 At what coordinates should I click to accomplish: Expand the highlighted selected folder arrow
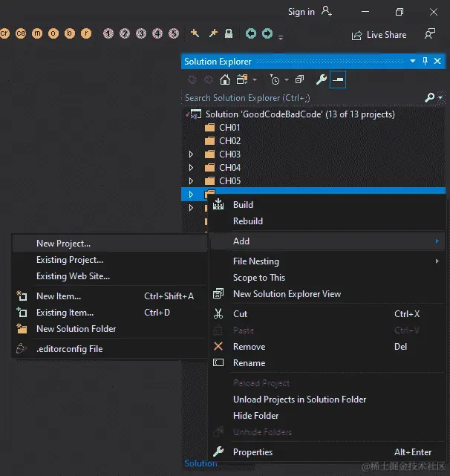coord(191,195)
